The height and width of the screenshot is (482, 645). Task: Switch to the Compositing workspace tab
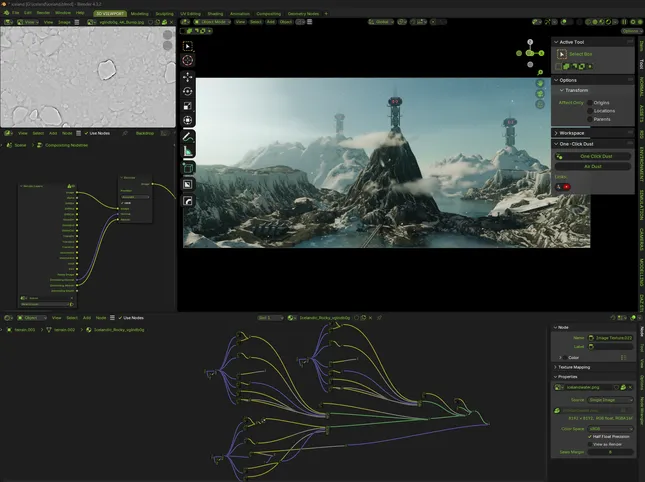click(x=269, y=14)
